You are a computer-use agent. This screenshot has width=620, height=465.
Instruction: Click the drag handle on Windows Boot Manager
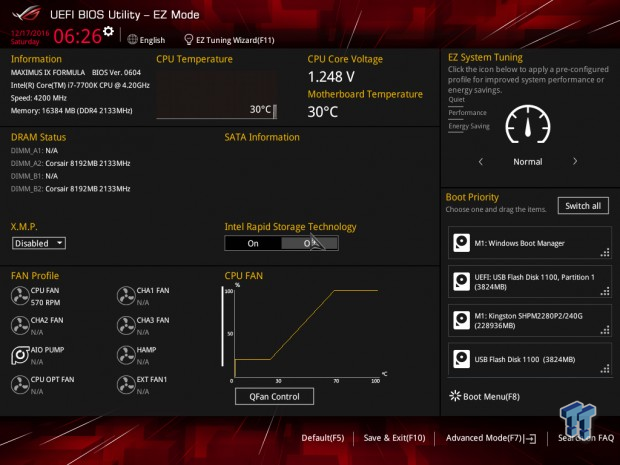[x=605, y=252]
